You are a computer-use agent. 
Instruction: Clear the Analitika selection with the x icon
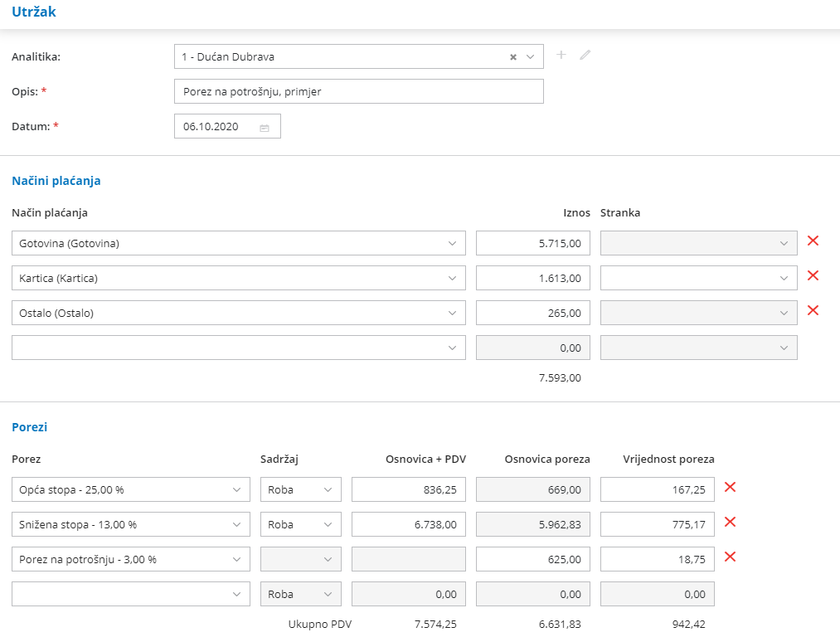tap(513, 56)
